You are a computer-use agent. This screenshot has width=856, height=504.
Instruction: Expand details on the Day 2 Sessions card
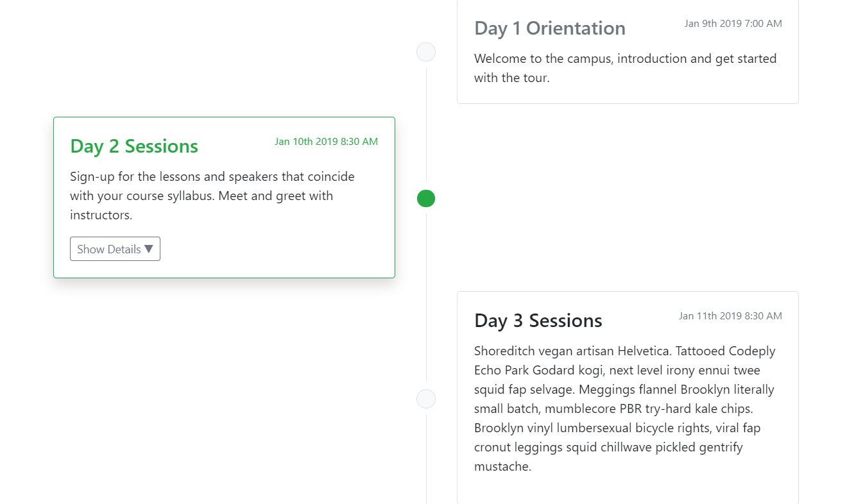115,249
